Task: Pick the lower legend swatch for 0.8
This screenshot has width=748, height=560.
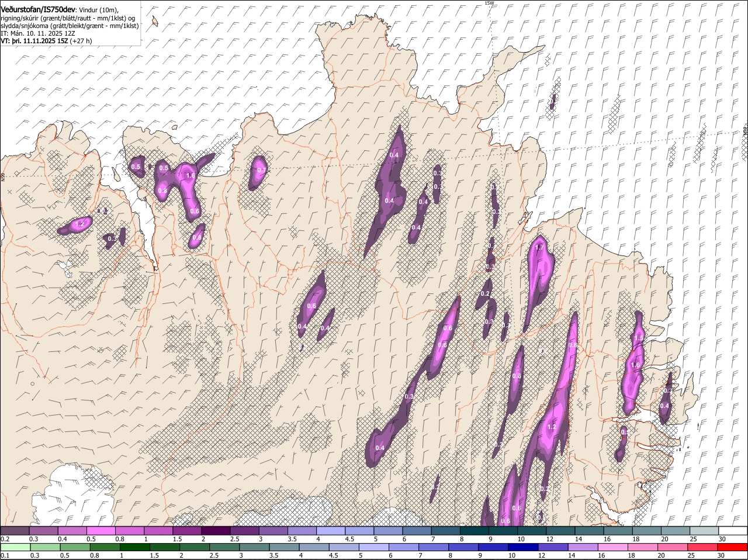Action: pos(105,547)
